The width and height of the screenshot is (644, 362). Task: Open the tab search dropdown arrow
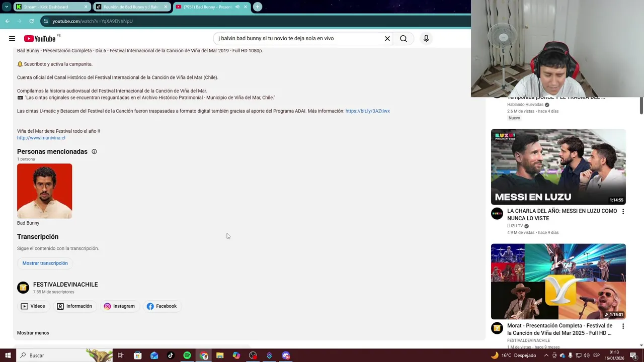(x=7, y=7)
